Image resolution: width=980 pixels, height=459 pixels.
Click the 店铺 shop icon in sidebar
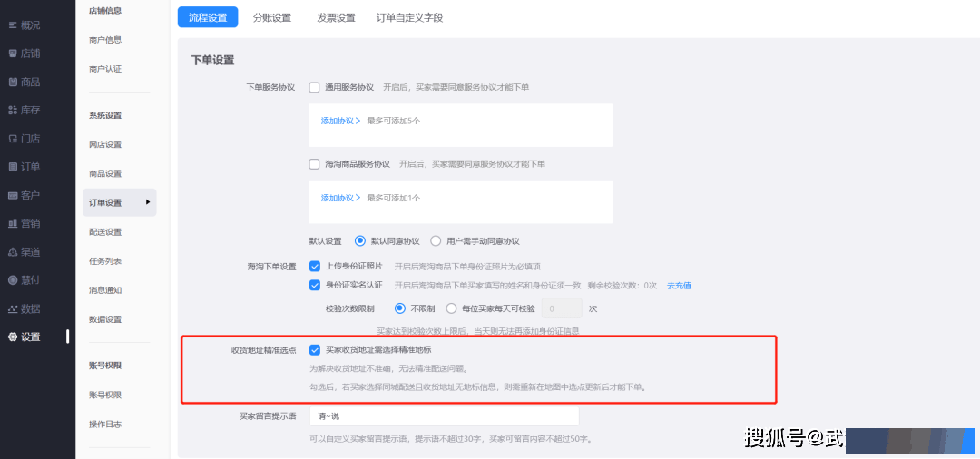[13, 54]
